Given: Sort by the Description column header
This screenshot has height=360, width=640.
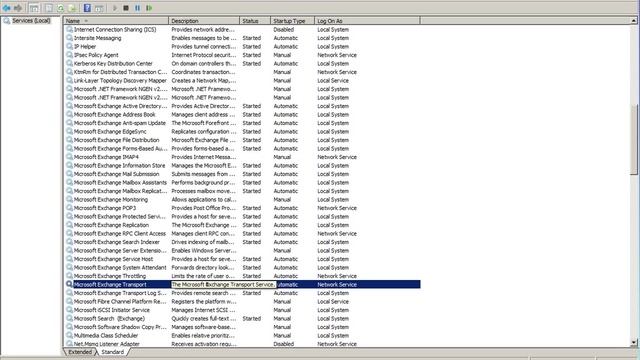Looking at the screenshot, I should click(x=204, y=20).
